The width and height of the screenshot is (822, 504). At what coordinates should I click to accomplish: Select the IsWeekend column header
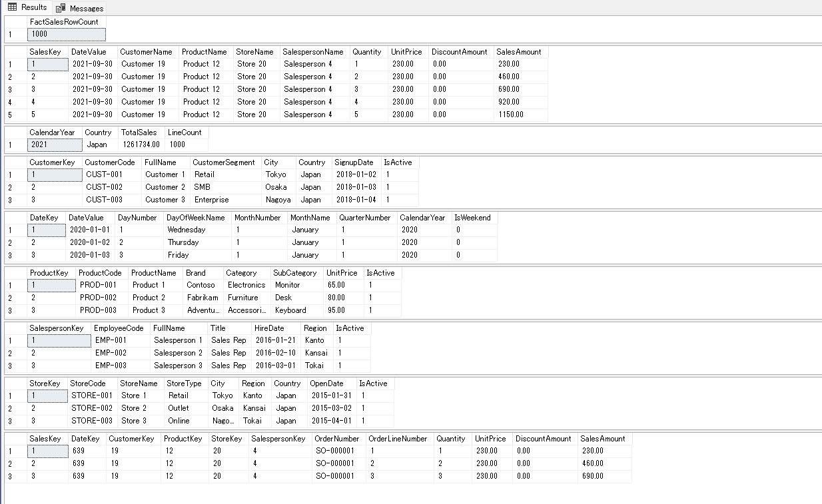tap(474, 218)
